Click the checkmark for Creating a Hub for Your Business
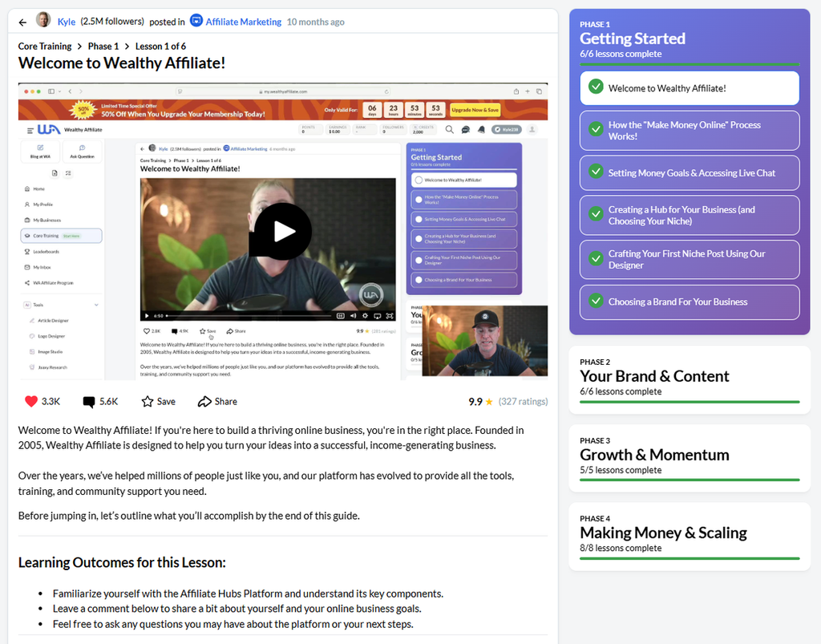 click(x=596, y=213)
